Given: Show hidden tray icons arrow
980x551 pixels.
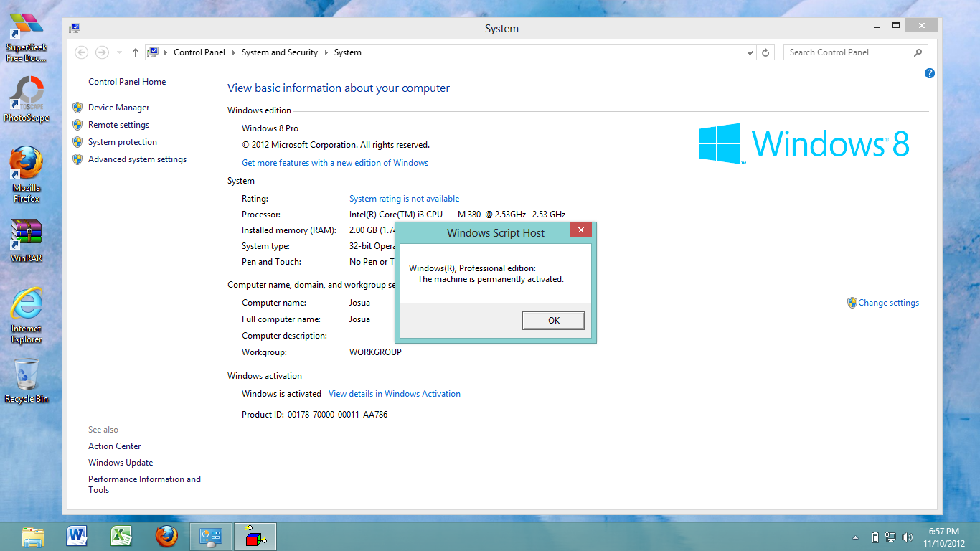Looking at the screenshot, I should pos(855,537).
